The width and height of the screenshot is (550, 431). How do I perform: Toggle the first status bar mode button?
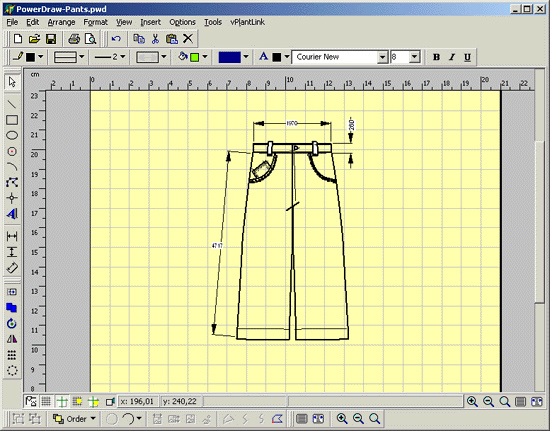tap(31, 401)
